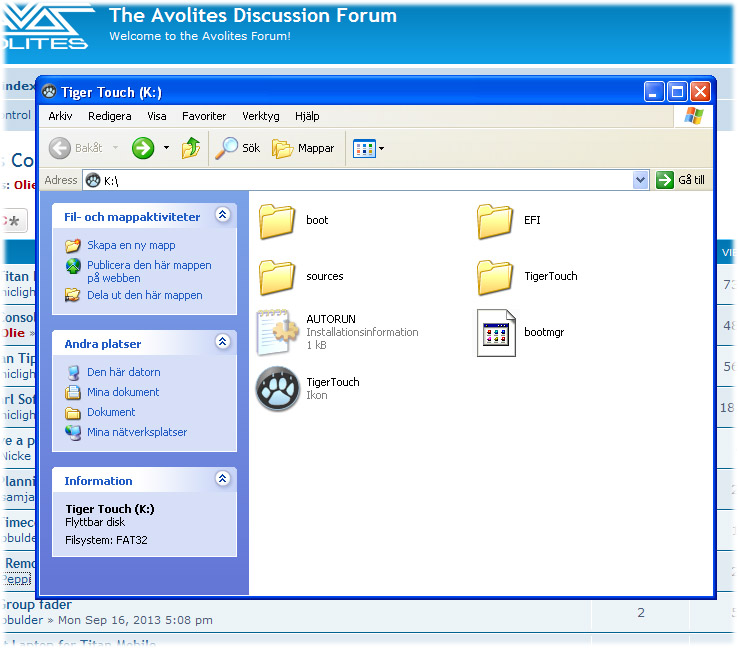Select the sources folder icon
Screen dimensions: 738x648
pyautogui.click(x=277, y=277)
